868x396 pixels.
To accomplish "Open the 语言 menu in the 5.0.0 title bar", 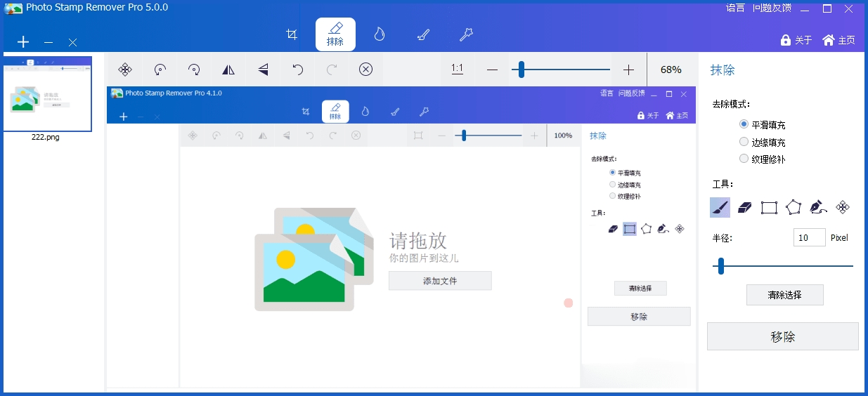I will pos(735,8).
